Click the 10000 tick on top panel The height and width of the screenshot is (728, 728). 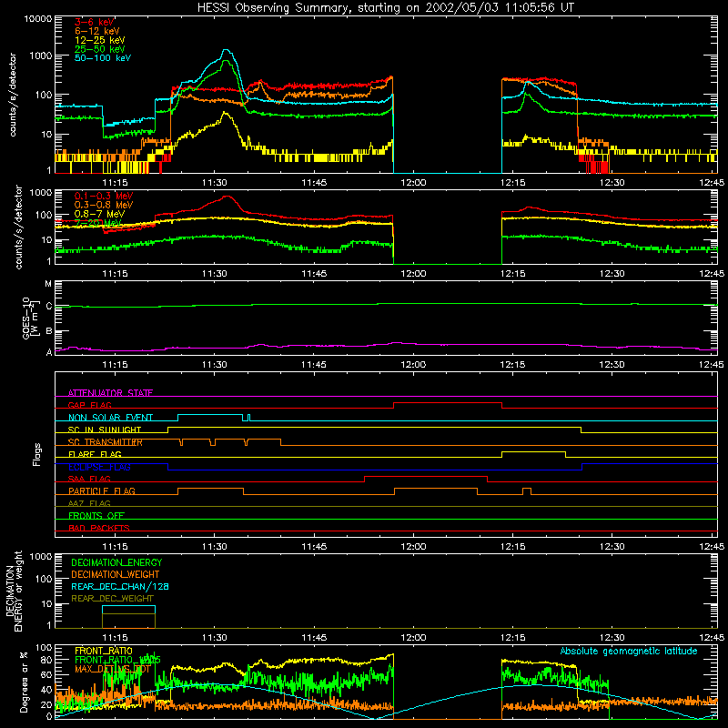coord(38,18)
